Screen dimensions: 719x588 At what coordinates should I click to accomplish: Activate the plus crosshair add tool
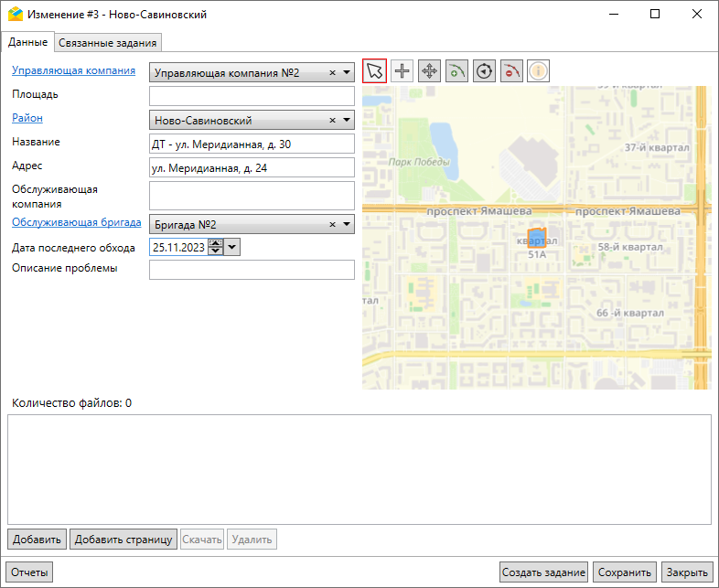point(402,71)
